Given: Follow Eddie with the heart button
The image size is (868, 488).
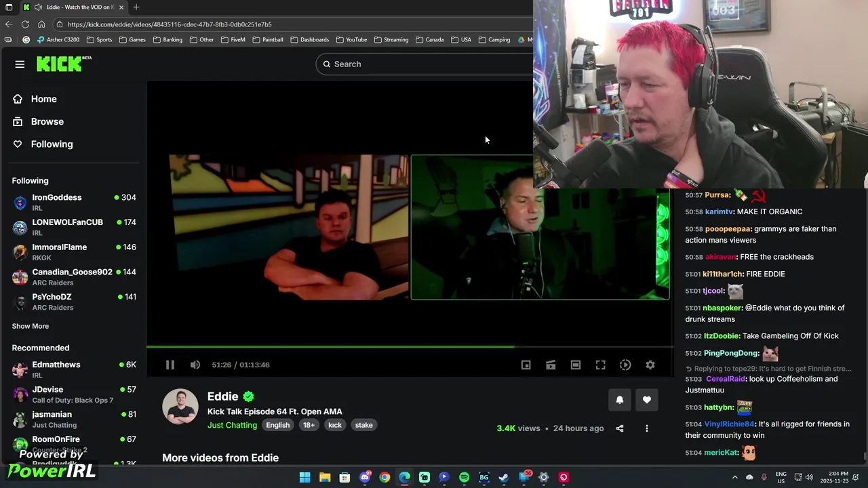Looking at the screenshot, I should 647,400.
